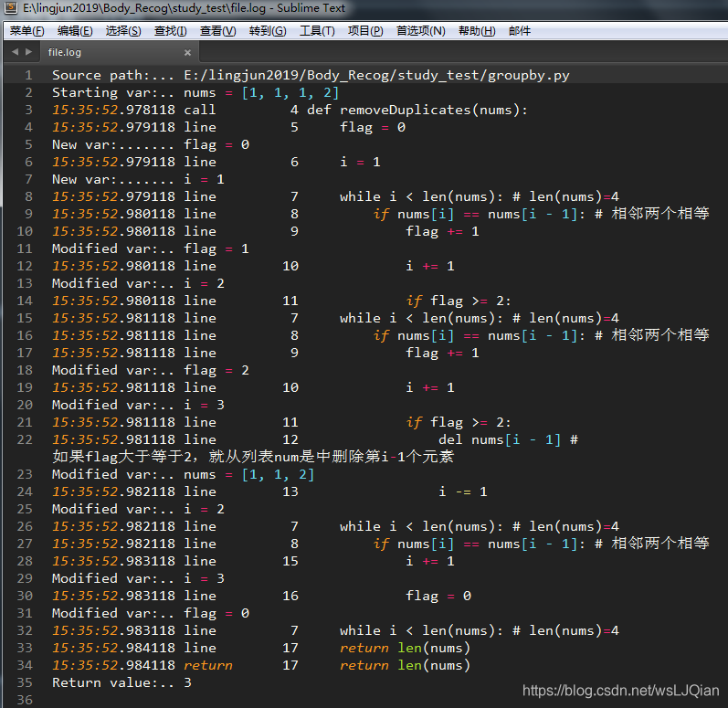Click line number 1 in the gutter
The width and height of the screenshot is (728, 708).
coord(28,75)
